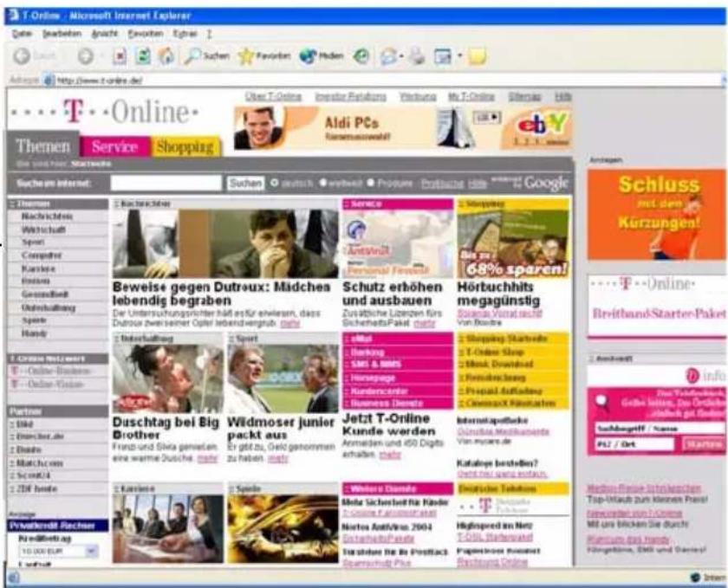Select the Produkte search radio button

coord(371,183)
